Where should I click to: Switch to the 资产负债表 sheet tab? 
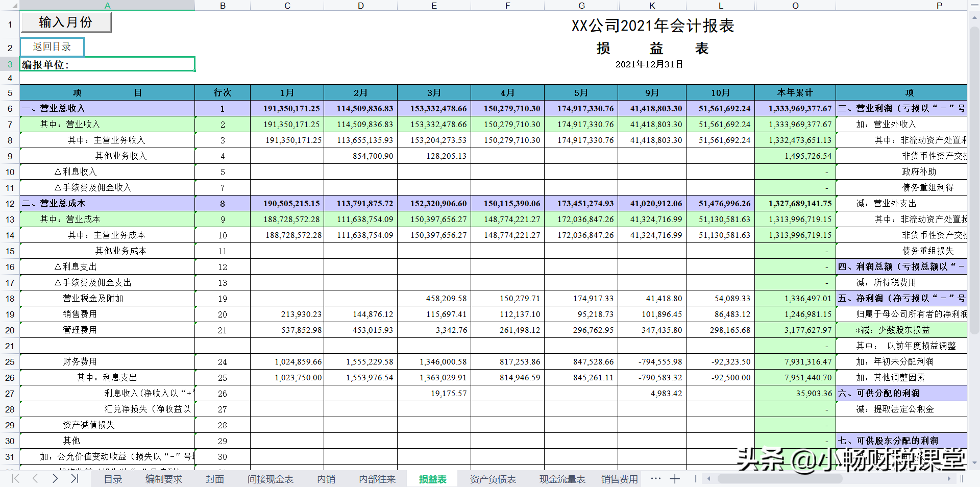(493, 479)
